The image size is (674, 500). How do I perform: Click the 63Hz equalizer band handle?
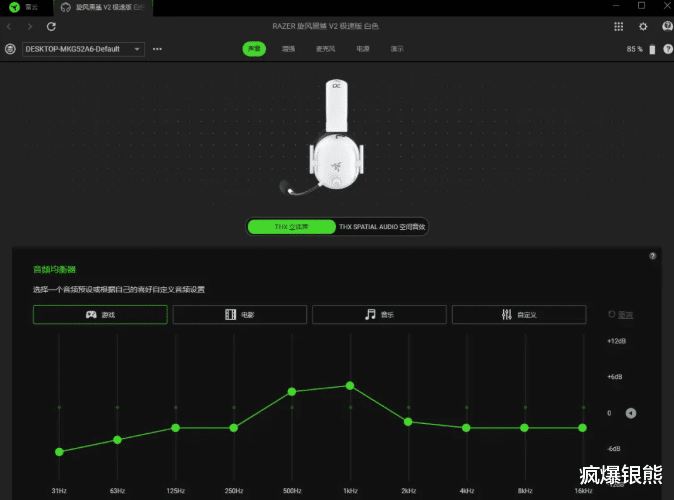point(117,440)
